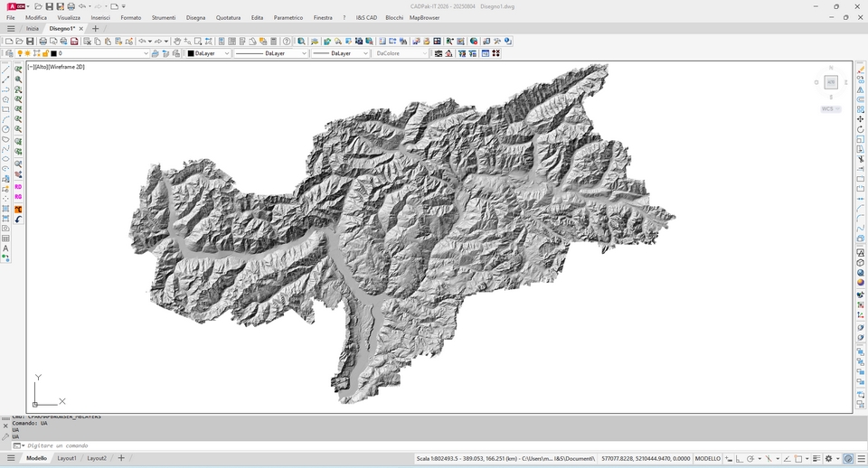Viewport: 868px width, 468px height.
Task: Switch to the Layout2 tab
Action: 97,458
